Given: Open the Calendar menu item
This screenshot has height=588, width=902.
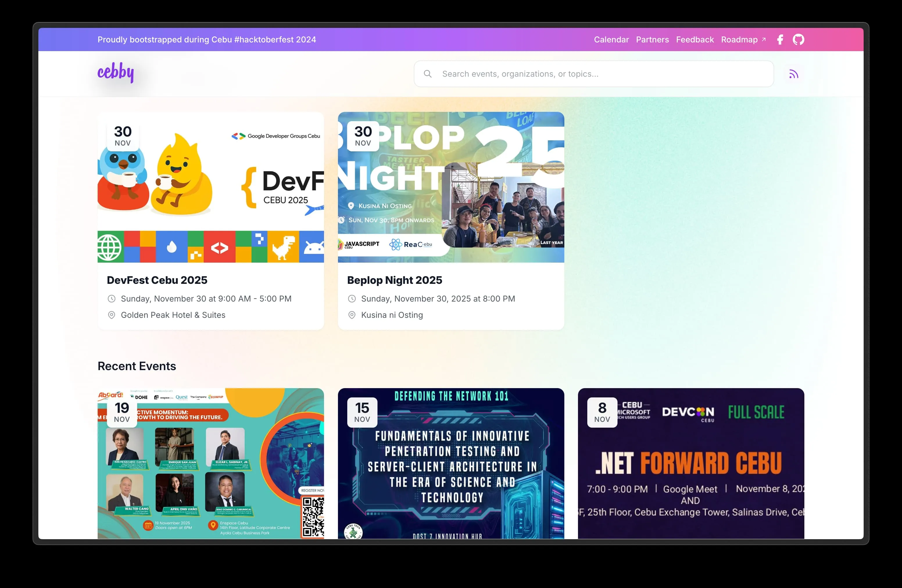Looking at the screenshot, I should click(x=611, y=40).
